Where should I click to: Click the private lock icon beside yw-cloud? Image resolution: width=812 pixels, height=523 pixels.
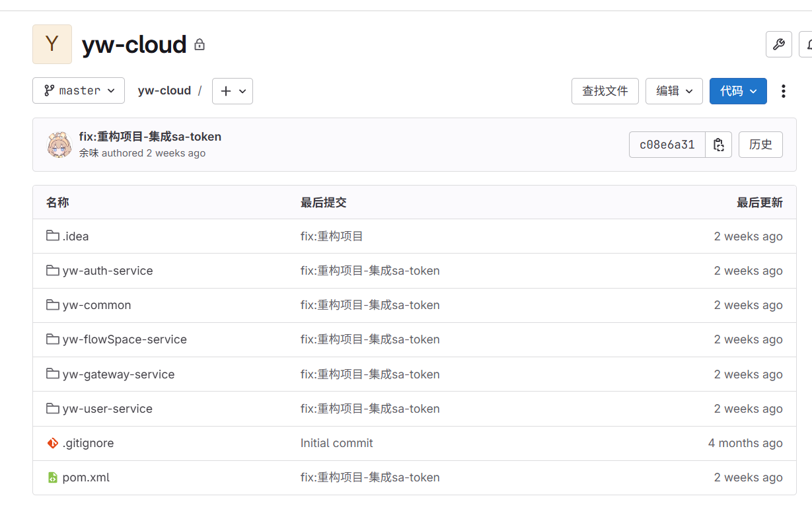click(200, 45)
